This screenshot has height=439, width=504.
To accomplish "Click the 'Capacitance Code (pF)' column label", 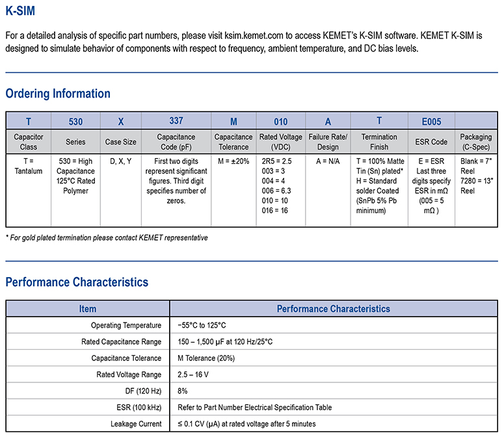I will (176, 142).
